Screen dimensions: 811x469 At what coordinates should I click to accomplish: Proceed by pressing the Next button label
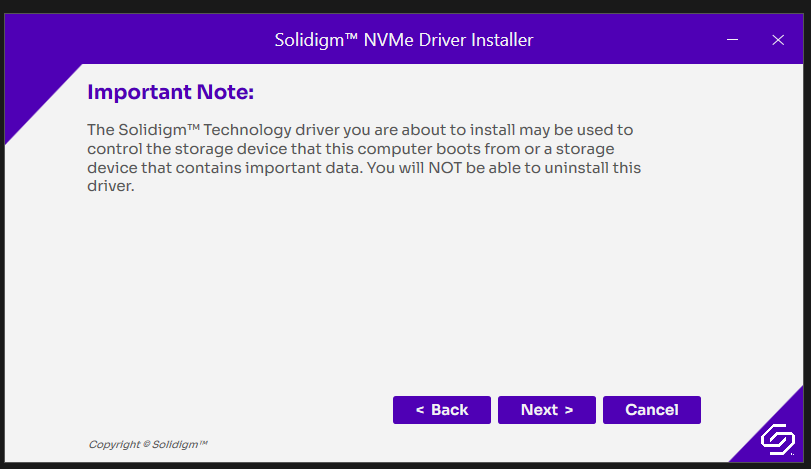pos(539,410)
